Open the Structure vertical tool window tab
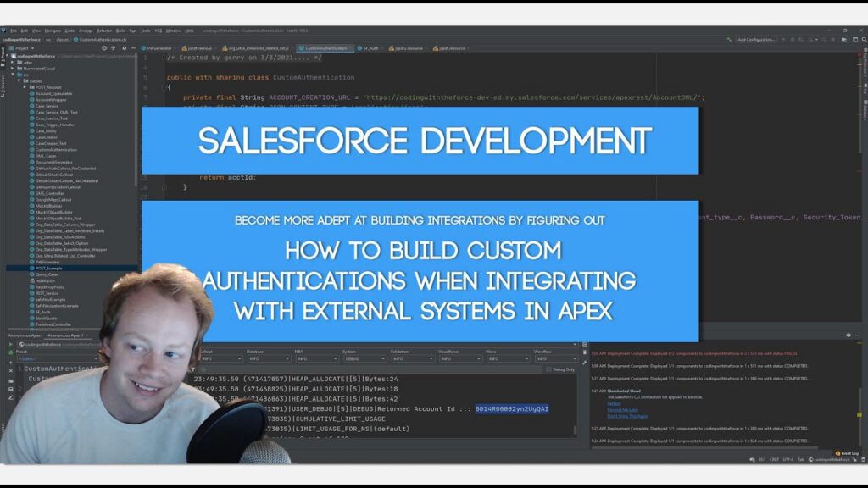This screenshot has height=488, width=868. [x=3, y=86]
